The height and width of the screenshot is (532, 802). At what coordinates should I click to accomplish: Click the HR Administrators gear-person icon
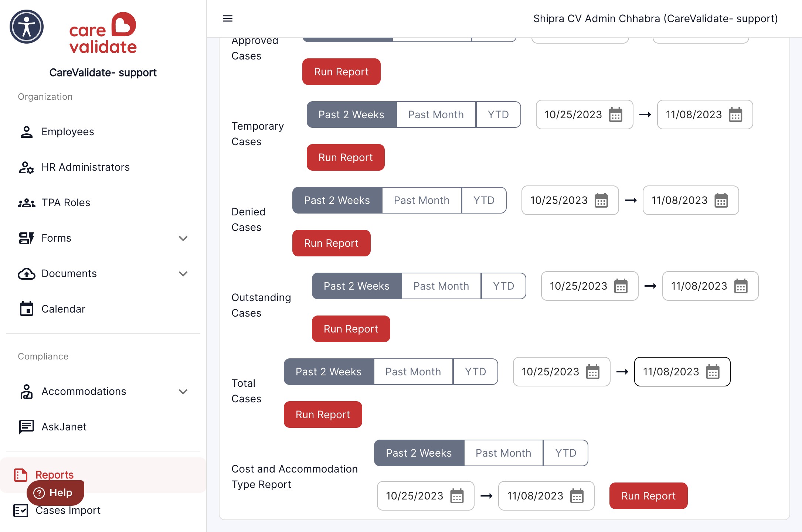[26, 167]
